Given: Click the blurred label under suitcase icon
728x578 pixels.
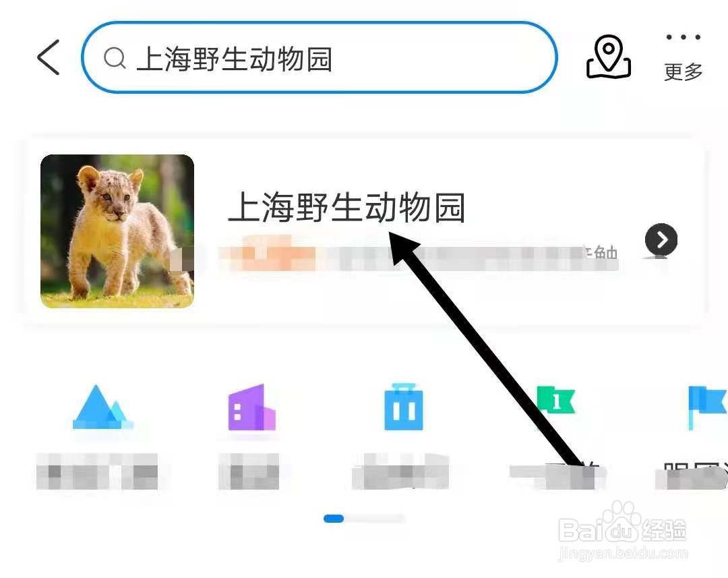Looking at the screenshot, I should click(400, 471).
